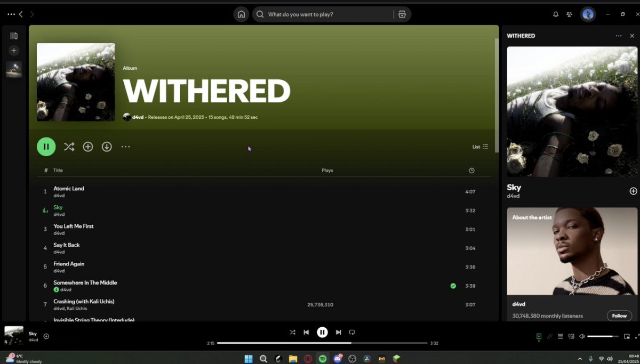
Task: Open the play Queue
Action: [561, 336]
